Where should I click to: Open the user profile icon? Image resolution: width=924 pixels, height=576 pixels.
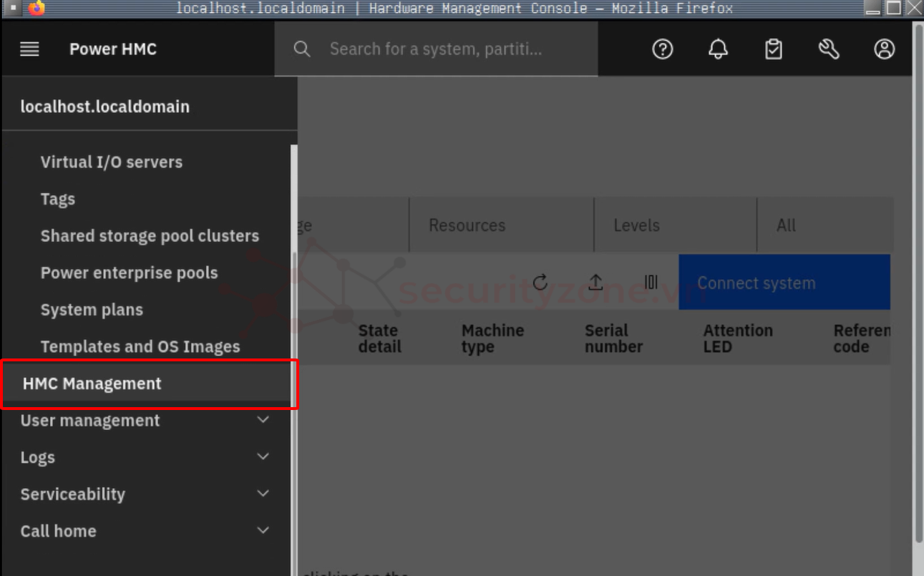[x=885, y=49]
